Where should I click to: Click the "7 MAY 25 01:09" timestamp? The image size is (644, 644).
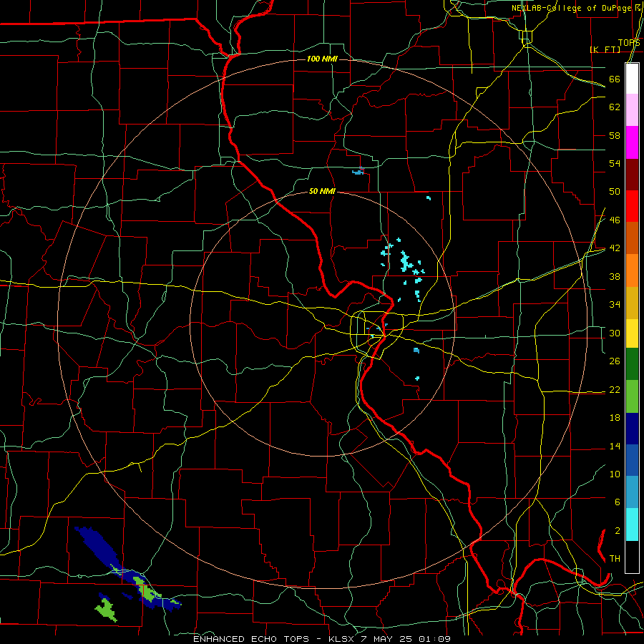(406, 639)
